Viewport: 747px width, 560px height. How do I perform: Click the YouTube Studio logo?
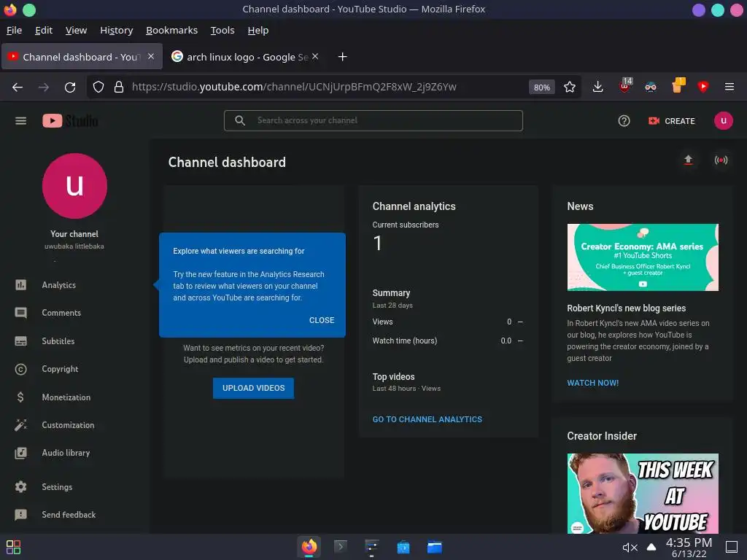point(70,121)
